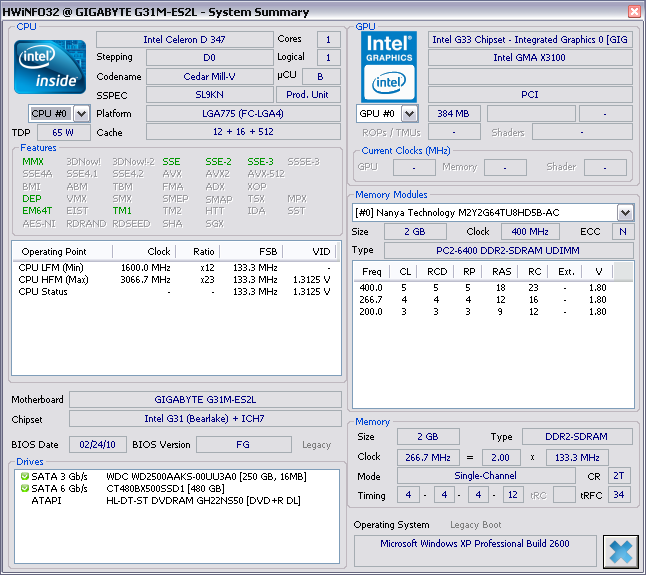Screen dimensions: 646x575
Task: Click the 384 MB GPU memory field
Action: (x=454, y=114)
